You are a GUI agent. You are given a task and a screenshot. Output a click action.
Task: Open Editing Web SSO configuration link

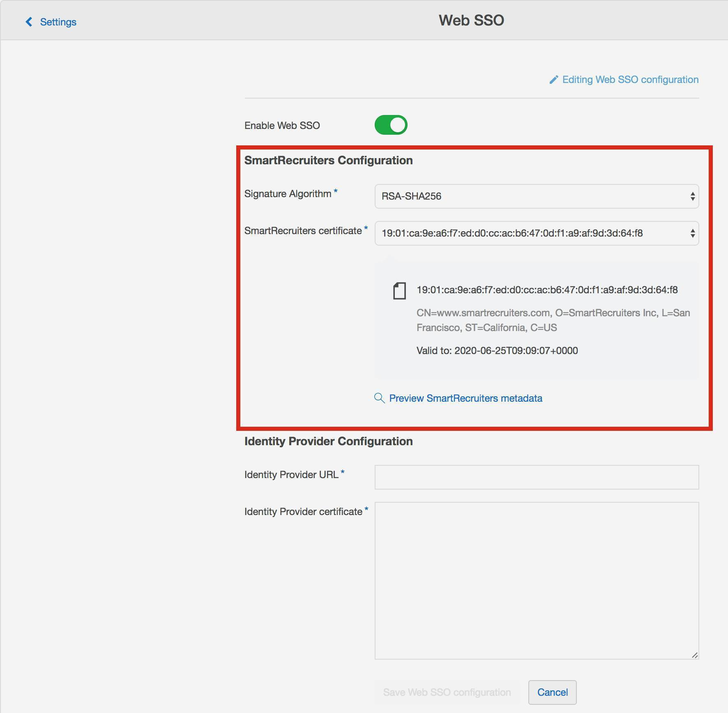tap(630, 80)
